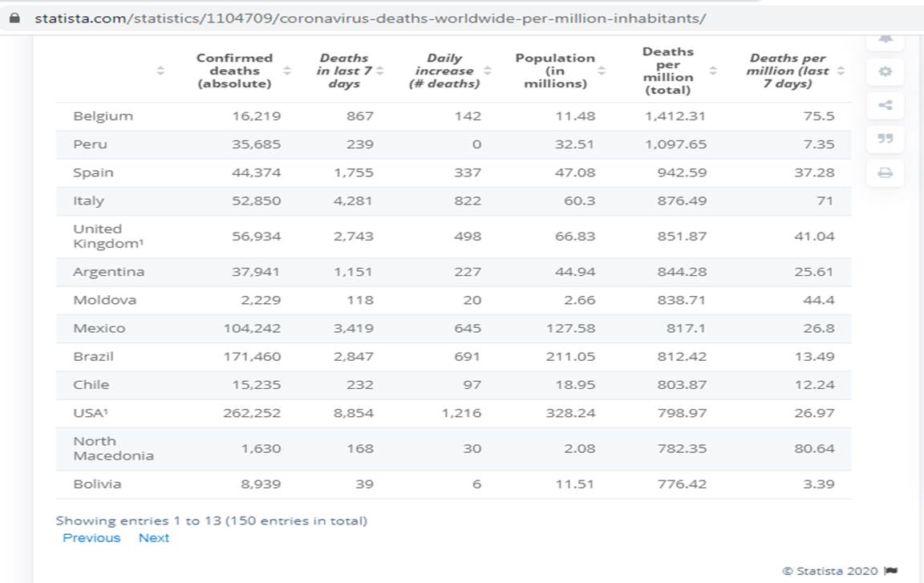
Task: Click the browser address bar URL
Action: click(x=370, y=18)
